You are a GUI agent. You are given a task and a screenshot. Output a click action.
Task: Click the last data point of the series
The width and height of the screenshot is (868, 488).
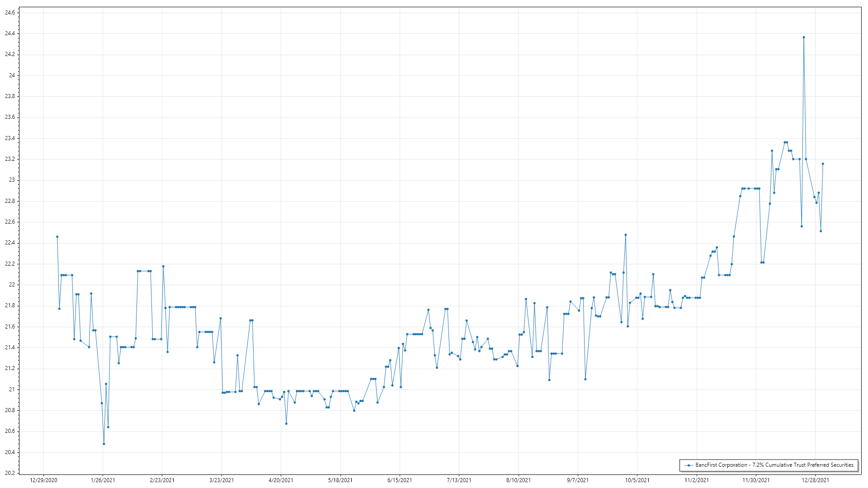point(823,164)
